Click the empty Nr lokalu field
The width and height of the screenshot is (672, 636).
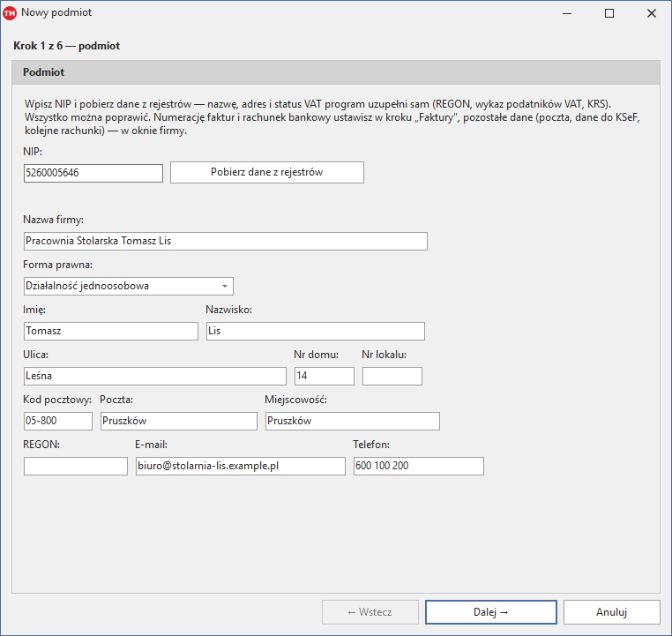[392, 377]
